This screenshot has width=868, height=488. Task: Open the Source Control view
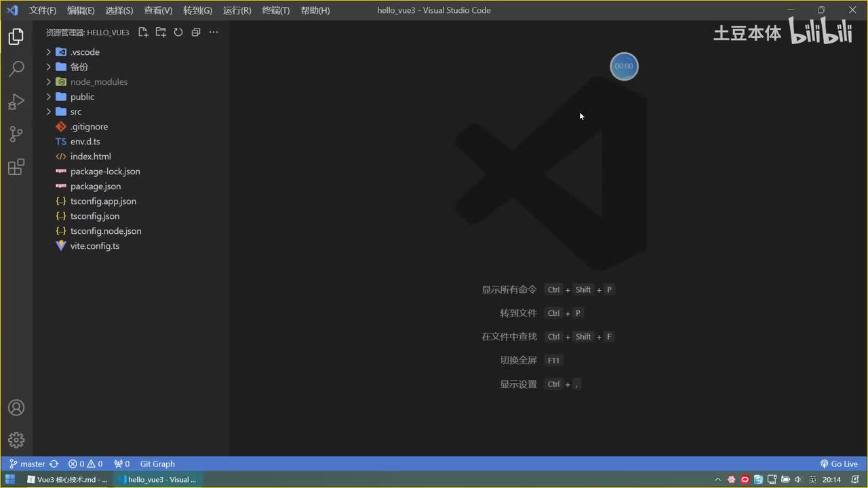(16, 134)
